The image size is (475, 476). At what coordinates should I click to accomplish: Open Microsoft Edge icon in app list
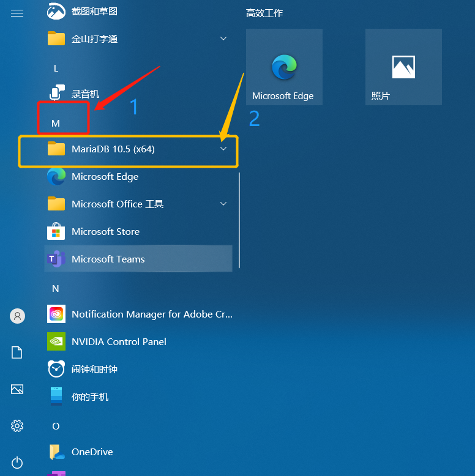point(56,176)
